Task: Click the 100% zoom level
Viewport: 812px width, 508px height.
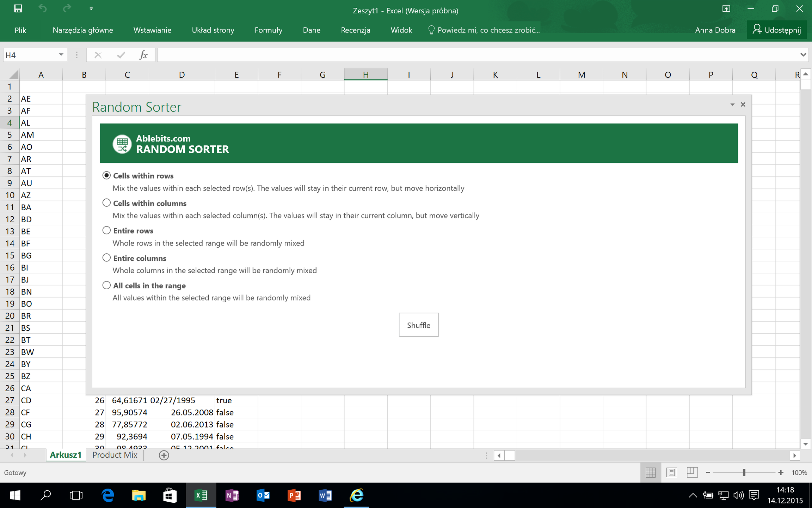Action: 799,473
